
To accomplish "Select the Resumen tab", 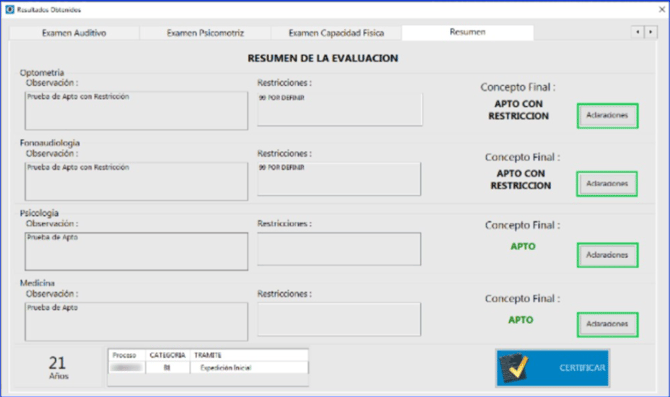I will pos(467,32).
